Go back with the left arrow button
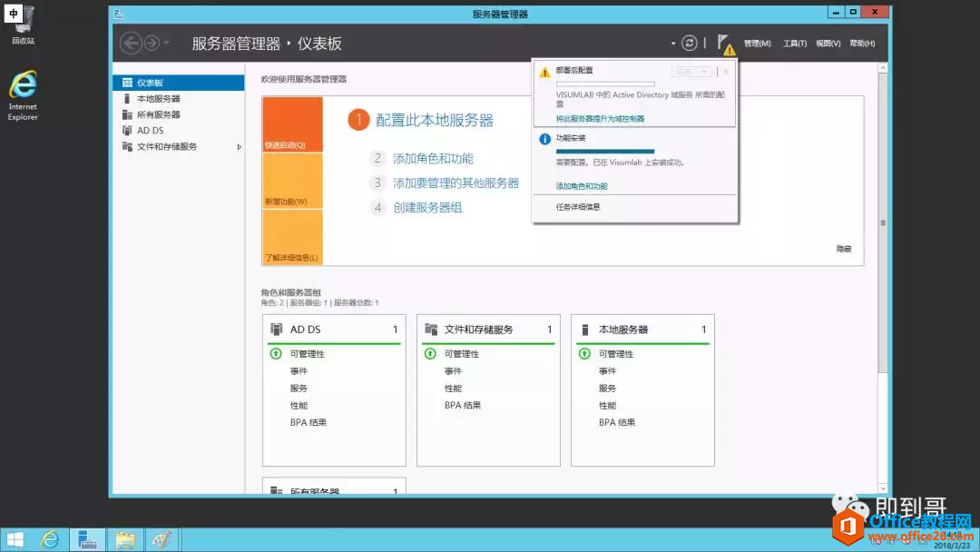 [131, 44]
